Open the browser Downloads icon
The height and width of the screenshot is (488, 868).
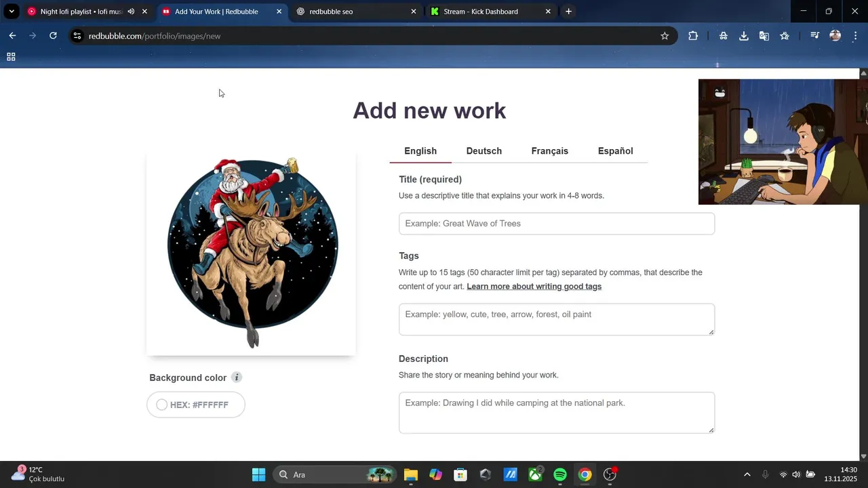click(744, 36)
